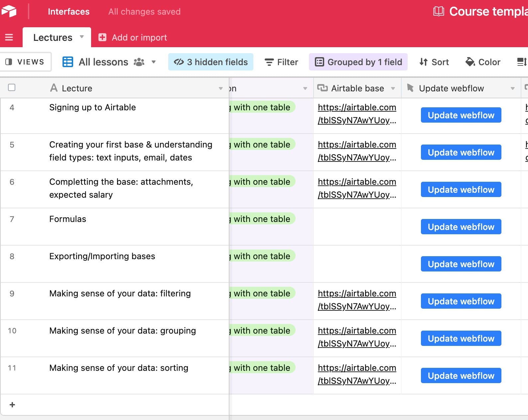
Task: Click 'with one table' tag in Formulas row
Action: click(x=262, y=219)
